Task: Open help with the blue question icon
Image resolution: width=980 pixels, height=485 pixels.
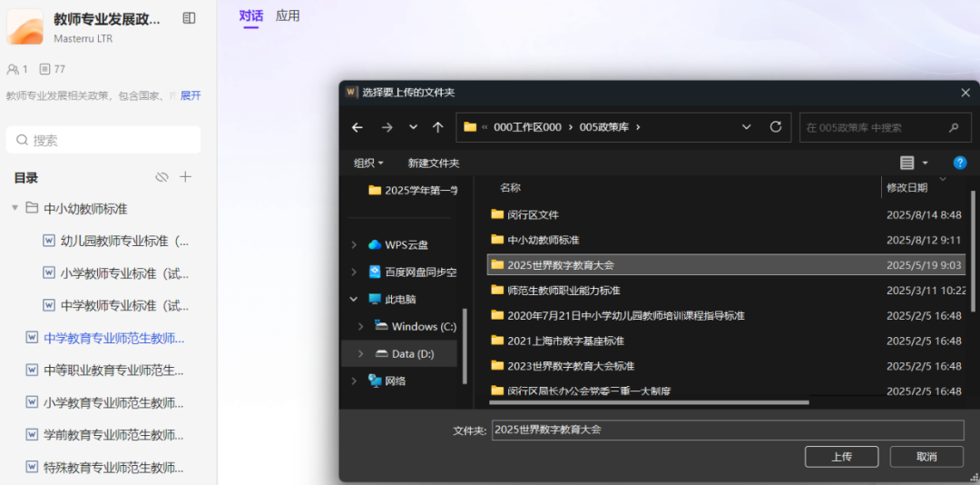Action: tap(960, 163)
